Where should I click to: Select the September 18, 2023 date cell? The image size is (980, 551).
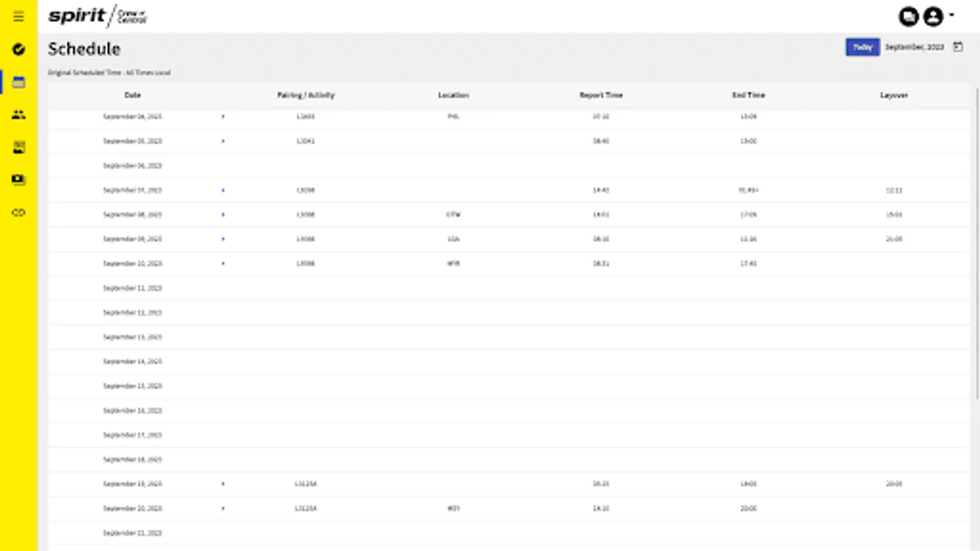(132, 459)
